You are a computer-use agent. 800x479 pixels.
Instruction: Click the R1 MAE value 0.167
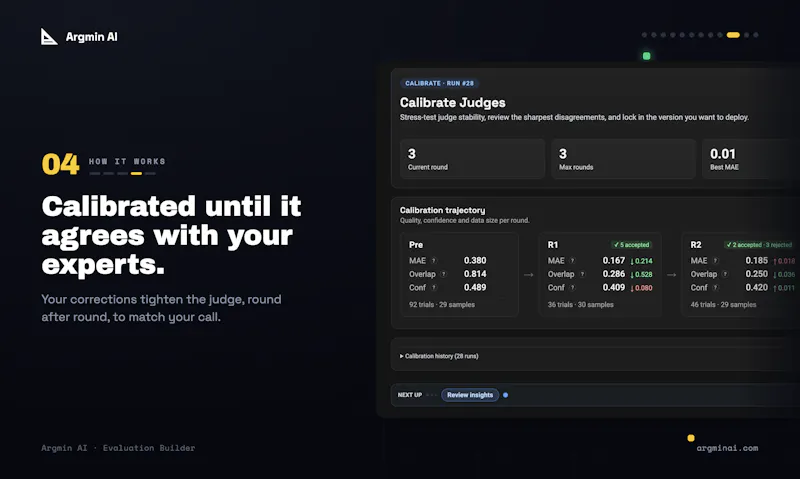coord(614,261)
